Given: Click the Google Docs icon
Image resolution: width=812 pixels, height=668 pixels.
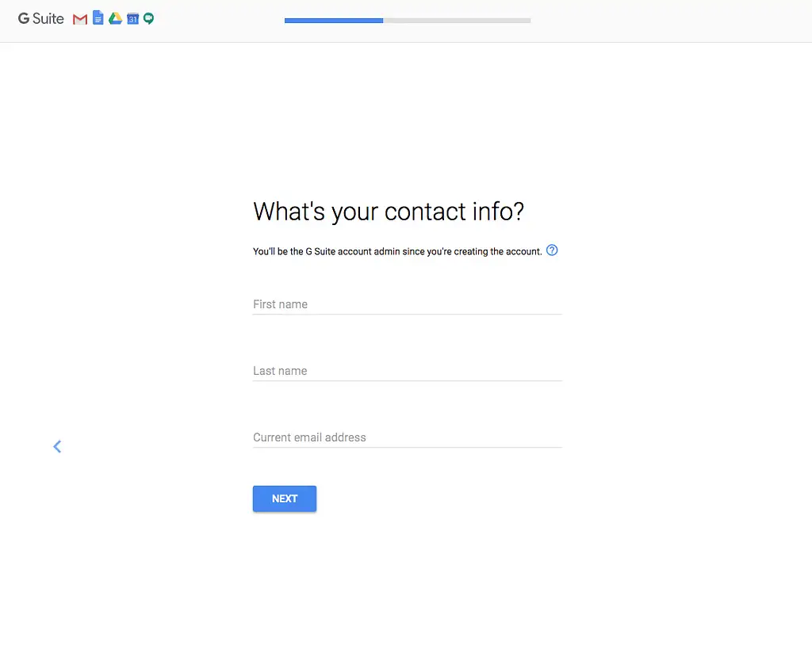Looking at the screenshot, I should 98,18.
